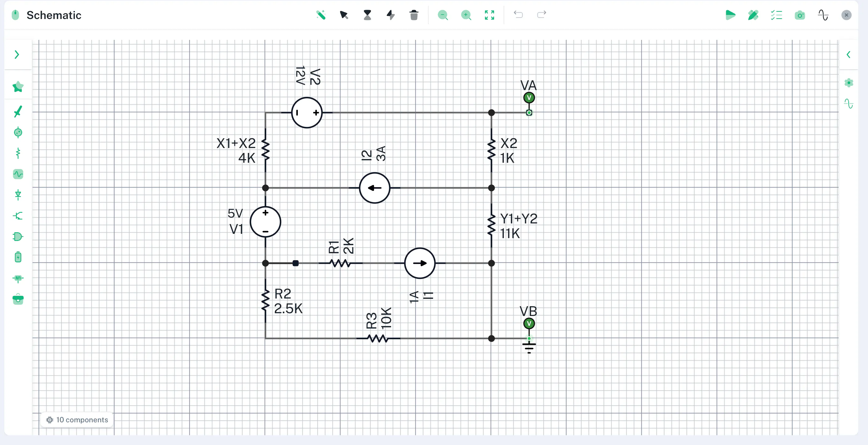
Task: Take a snapshot with camera icon
Action: pyautogui.click(x=800, y=15)
